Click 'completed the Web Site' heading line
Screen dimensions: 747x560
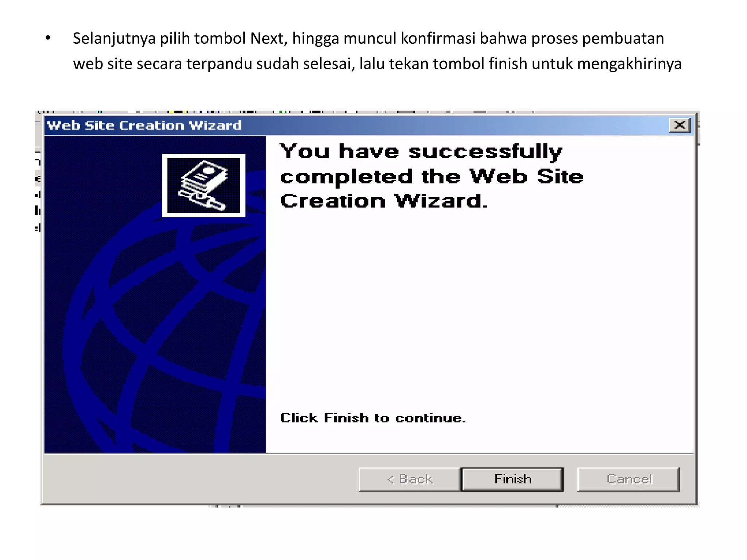tap(432, 176)
